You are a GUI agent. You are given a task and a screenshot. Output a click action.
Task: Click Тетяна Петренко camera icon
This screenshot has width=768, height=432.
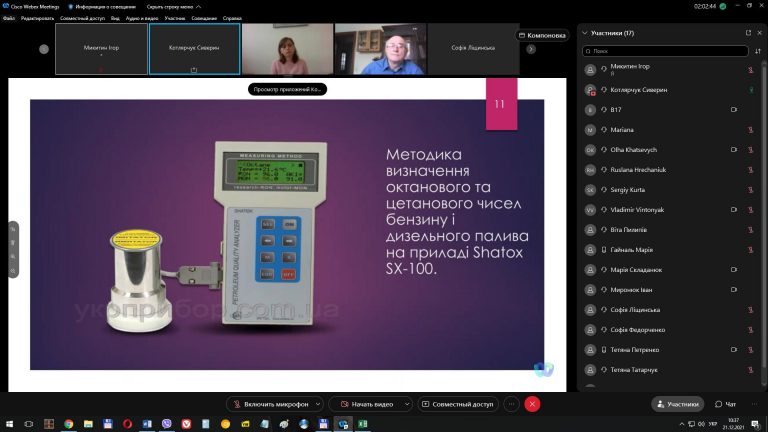tap(734, 350)
